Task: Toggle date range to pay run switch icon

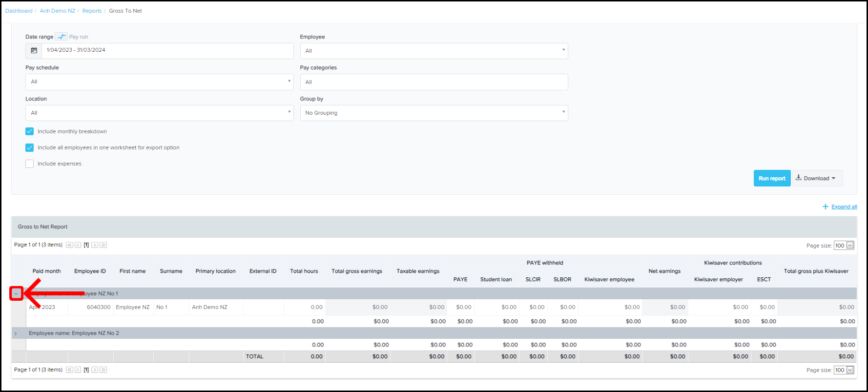Action: coord(62,37)
